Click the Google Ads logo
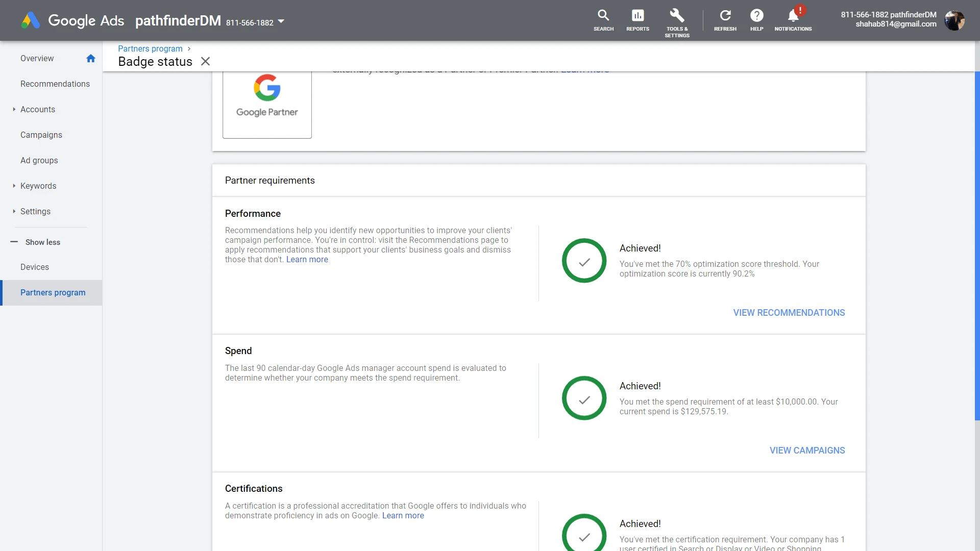This screenshot has height=551, width=980. point(31,20)
